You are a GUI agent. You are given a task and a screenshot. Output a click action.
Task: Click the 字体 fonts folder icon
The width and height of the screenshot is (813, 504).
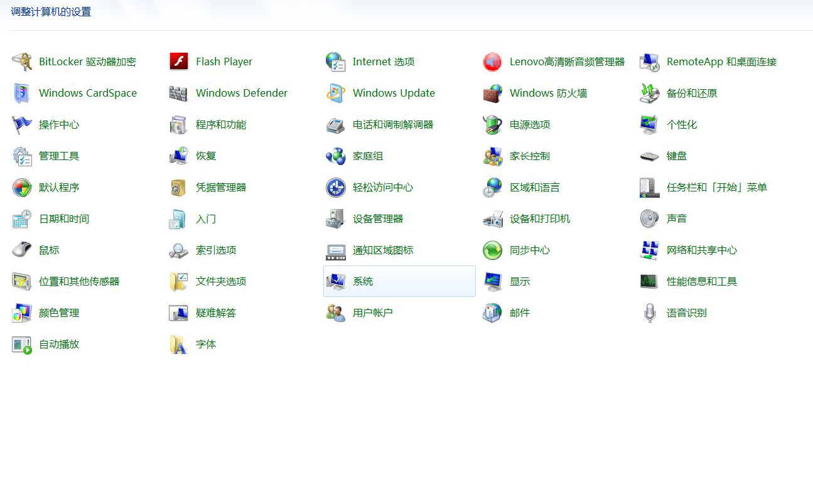179,344
